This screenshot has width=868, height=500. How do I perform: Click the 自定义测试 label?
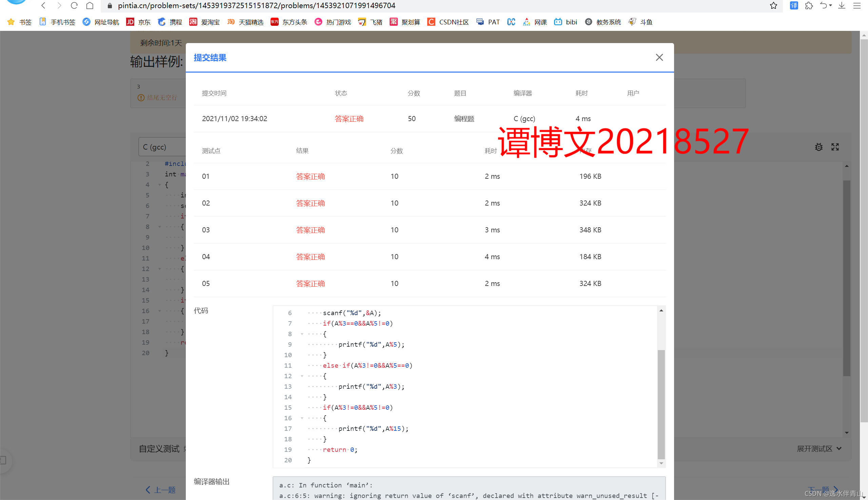point(159,448)
